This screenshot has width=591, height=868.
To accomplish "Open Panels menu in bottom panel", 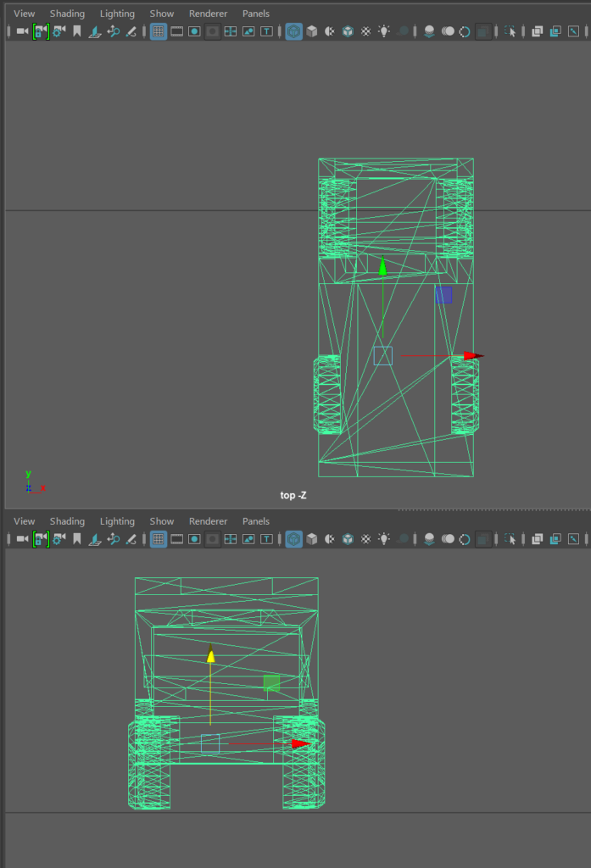I will [256, 521].
